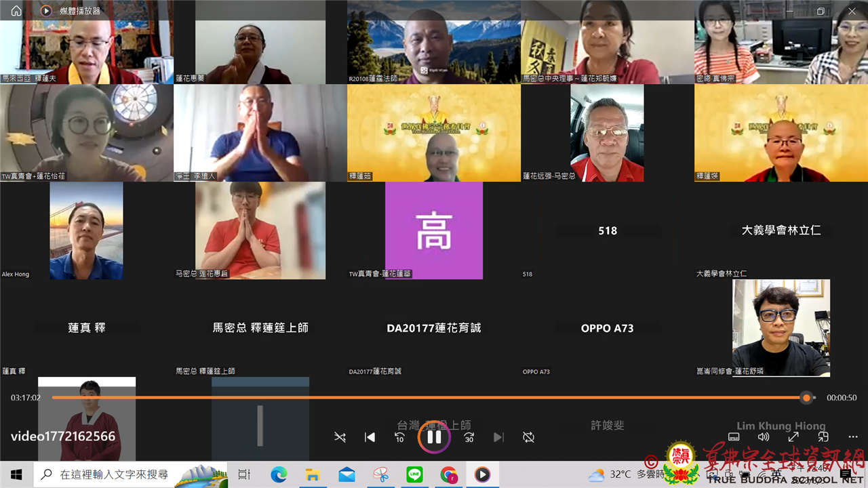Viewport: 868px width, 488px height.
Task: Switch to mini player view
Action: [823, 437]
